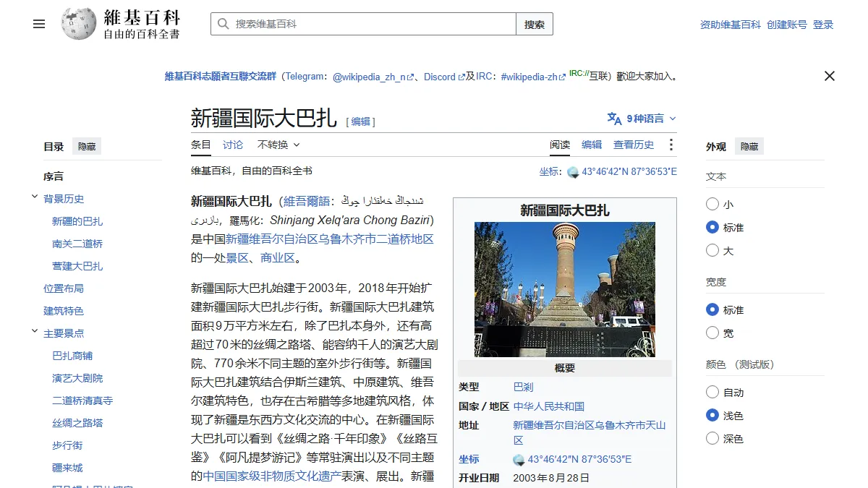Open the hamburger main menu
Screen dimensions: 868x488
(x=39, y=24)
